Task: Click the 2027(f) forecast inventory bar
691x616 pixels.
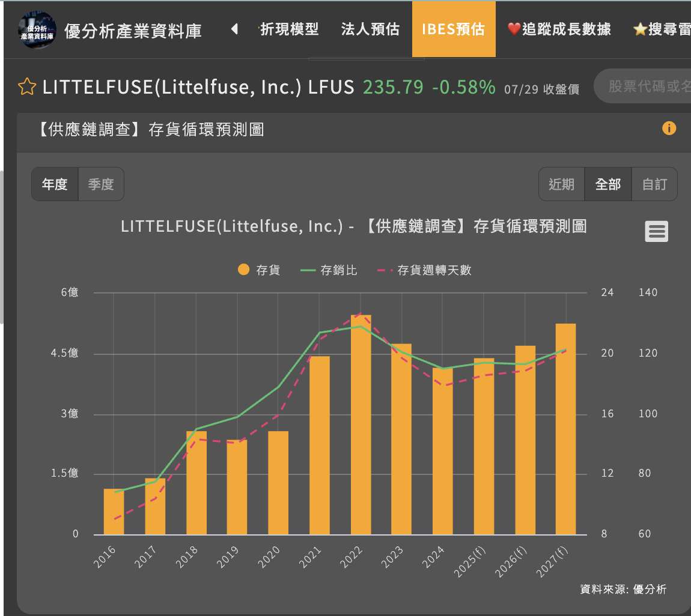Action: coord(566,429)
